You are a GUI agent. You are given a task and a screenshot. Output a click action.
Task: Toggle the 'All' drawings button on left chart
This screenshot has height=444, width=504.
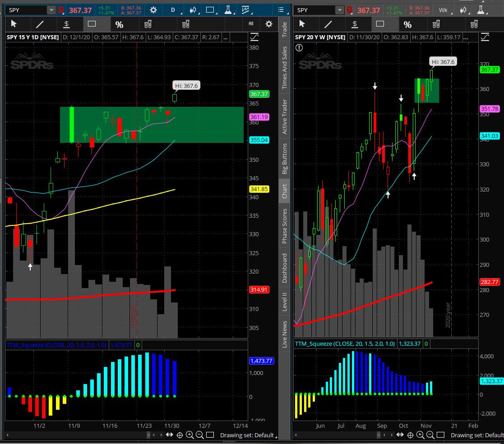pyautogui.click(x=251, y=24)
